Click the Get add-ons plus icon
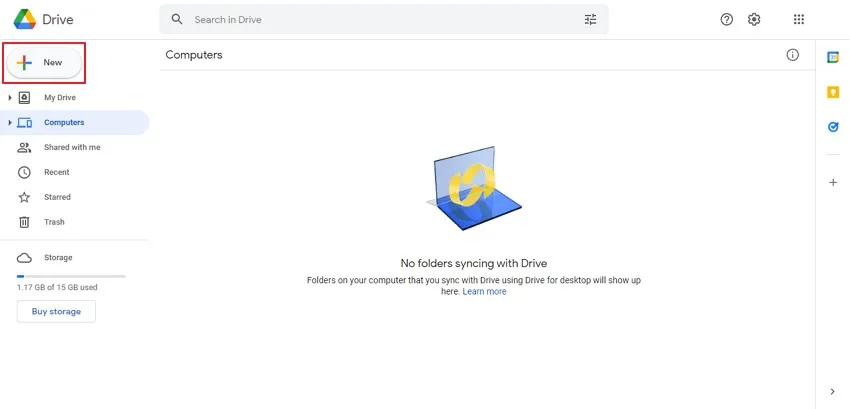 833,183
